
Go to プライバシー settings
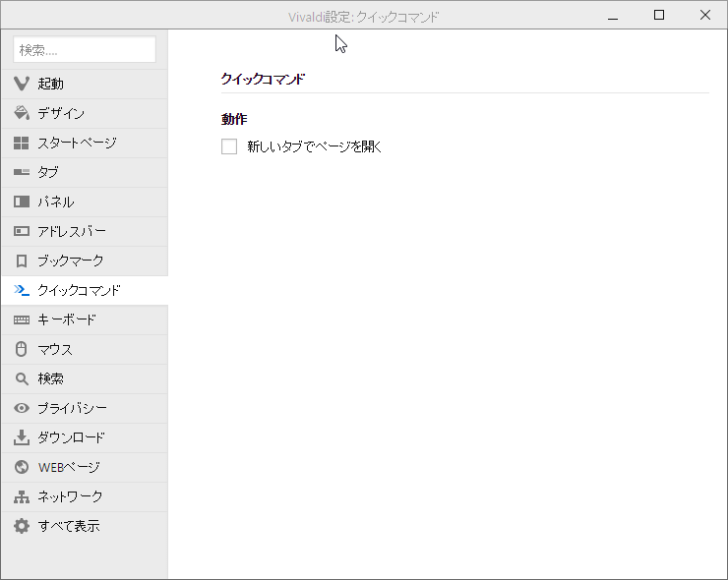(x=85, y=408)
